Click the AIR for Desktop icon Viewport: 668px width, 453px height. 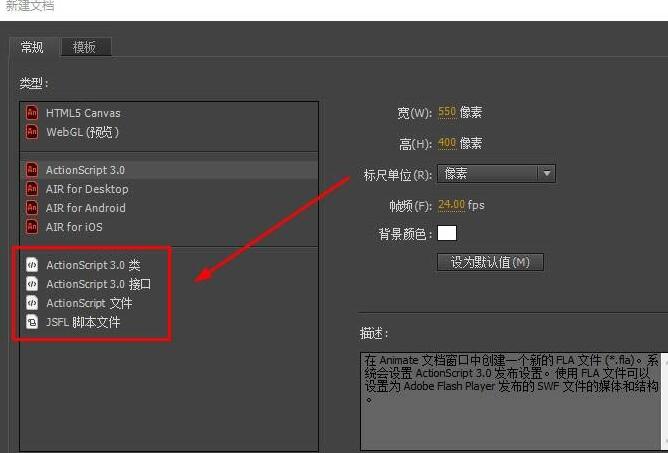[x=32, y=189]
